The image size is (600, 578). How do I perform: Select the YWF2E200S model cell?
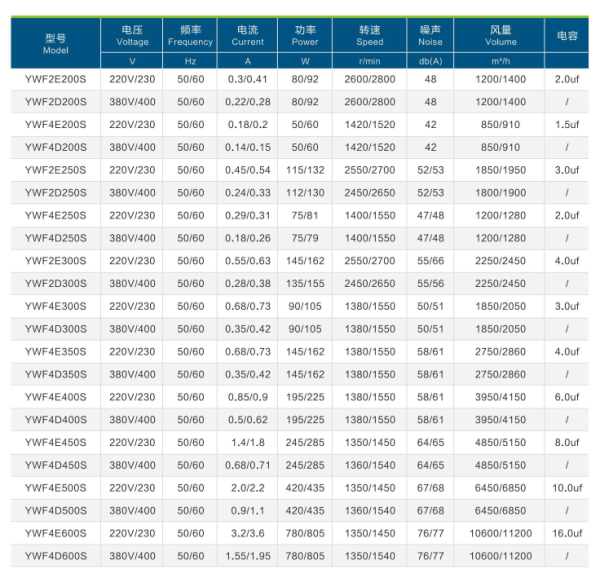point(57,79)
